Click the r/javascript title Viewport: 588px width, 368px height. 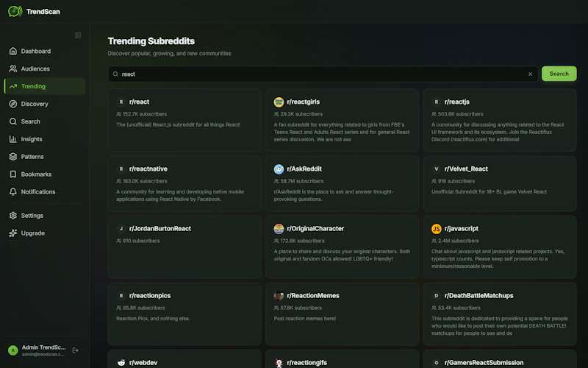point(462,229)
